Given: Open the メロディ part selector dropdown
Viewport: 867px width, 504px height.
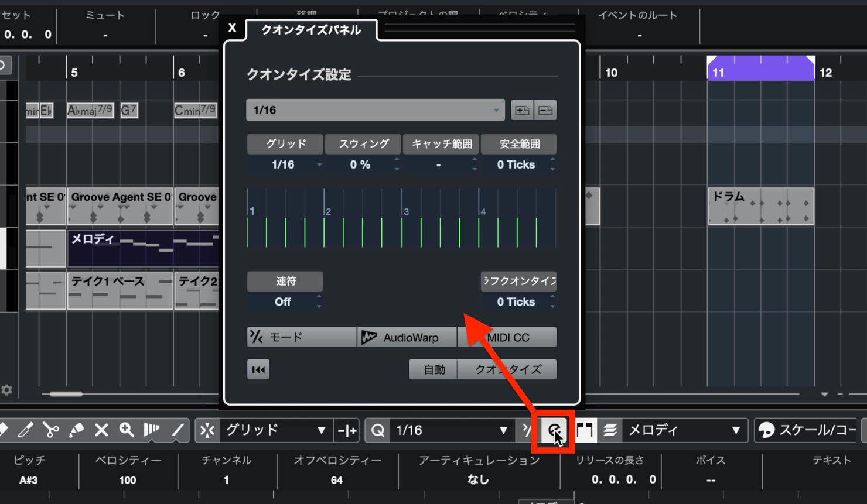Looking at the screenshot, I should click(685, 430).
